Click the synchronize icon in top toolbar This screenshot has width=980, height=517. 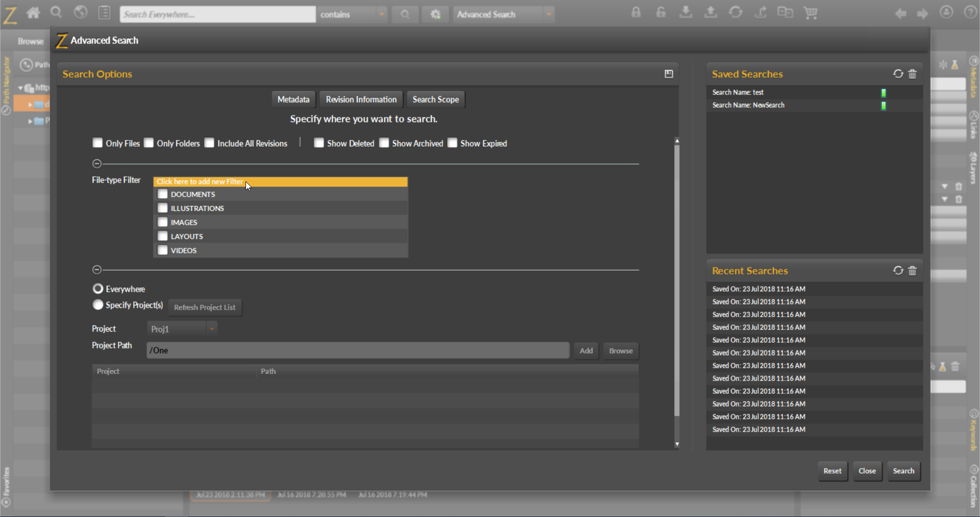click(736, 12)
